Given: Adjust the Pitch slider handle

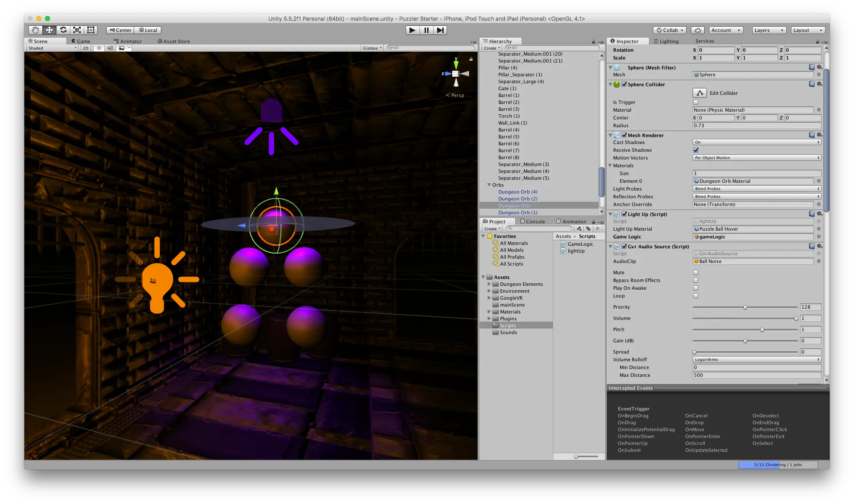Looking at the screenshot, I should click(762, 330).
